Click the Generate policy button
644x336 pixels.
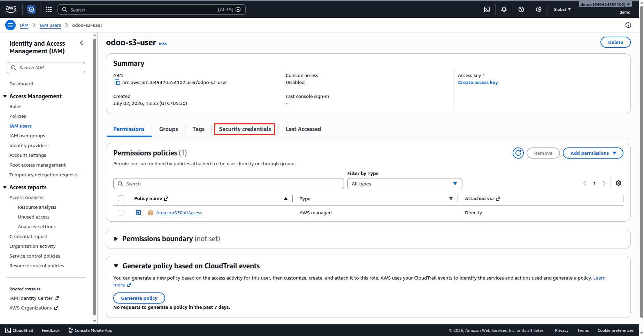(139, 298)
